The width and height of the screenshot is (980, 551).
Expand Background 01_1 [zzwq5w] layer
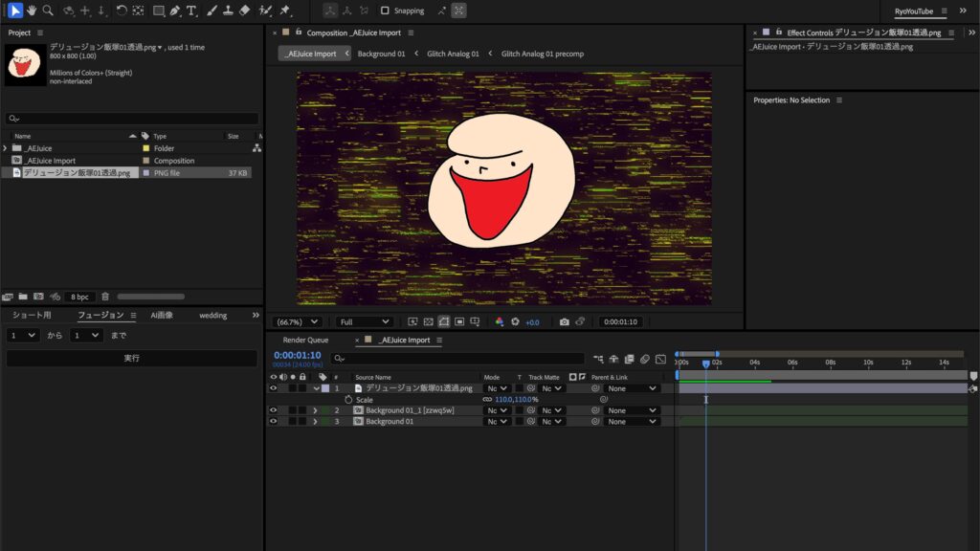pos(315,410)
